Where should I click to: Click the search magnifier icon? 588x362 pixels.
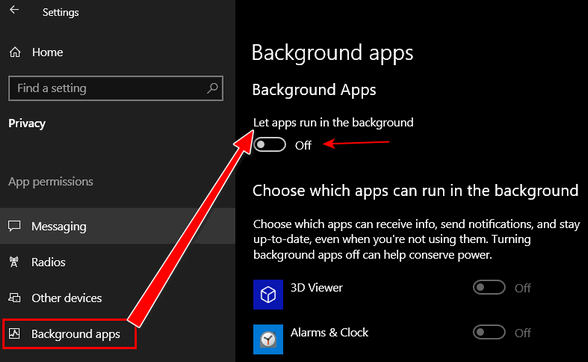pos(213,88)
